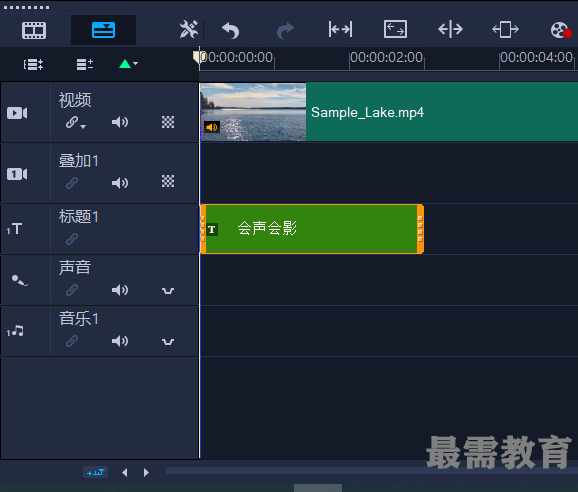Click the Video track camera icon
Image resolution: width=578 pixels, height=492 pixels.
[x=17, y=113]
